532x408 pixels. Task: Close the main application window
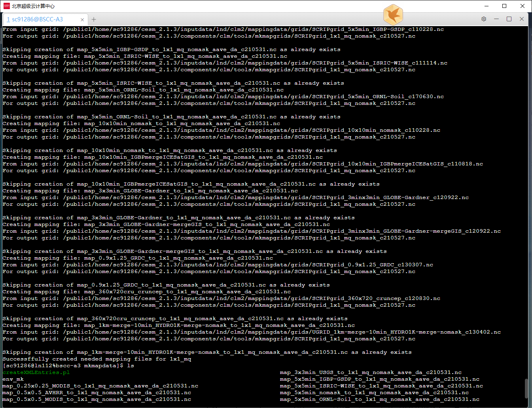[x=523, y=6]
